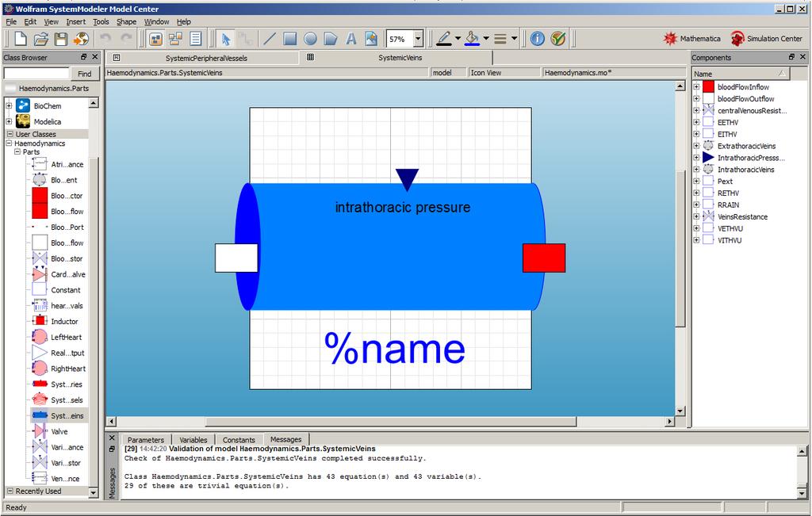The width and height of the screenshot is (812, 516).
Task: Create a new model with New icon
Action: click(20, 39)
